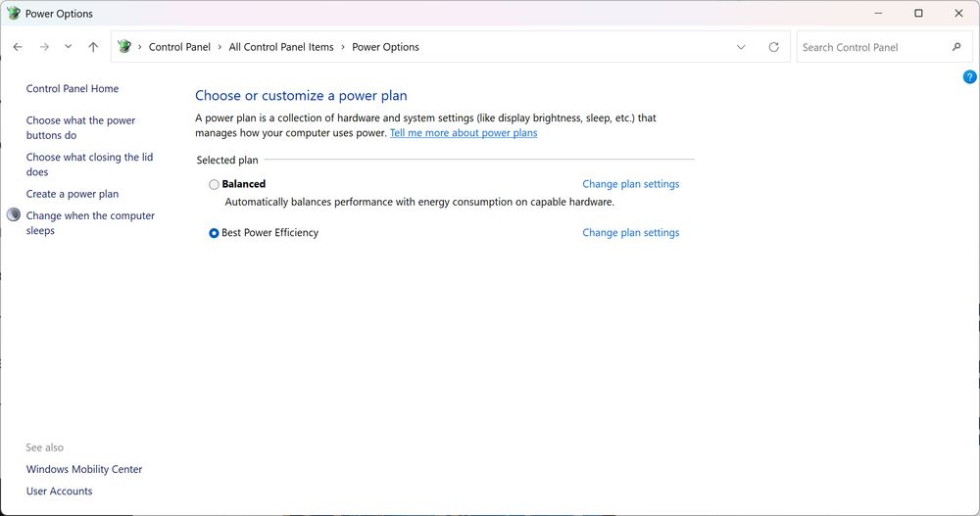Image resolution: width=980 pixels, height=516 pixels.
Task: Minimize the Power Options window
Action: (878, 13)
